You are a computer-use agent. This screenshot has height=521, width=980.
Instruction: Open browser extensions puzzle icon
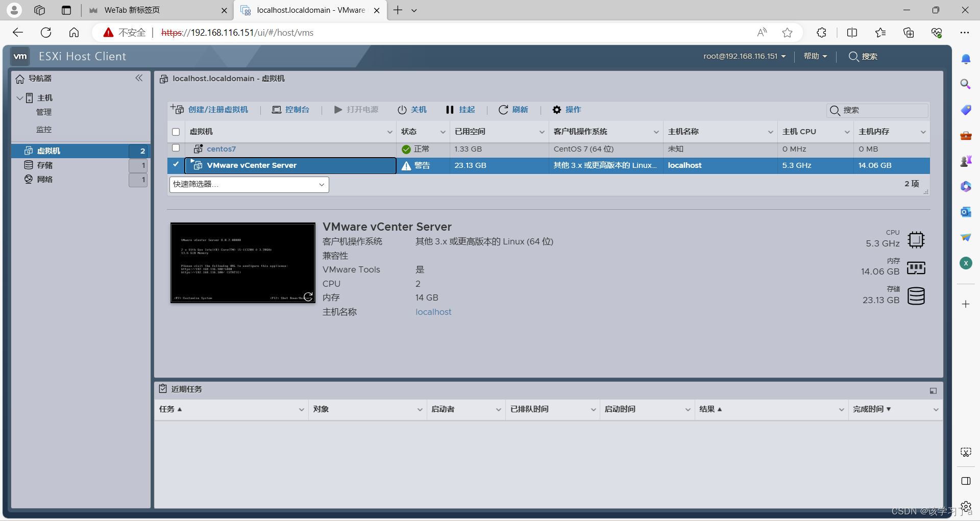pyautogui.click(x=821, y=33)
